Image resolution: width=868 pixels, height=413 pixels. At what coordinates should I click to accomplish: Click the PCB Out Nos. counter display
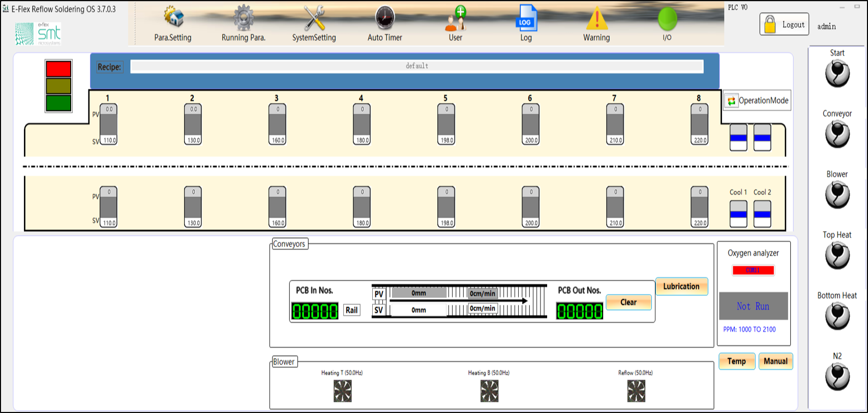(x=580, y=311)
